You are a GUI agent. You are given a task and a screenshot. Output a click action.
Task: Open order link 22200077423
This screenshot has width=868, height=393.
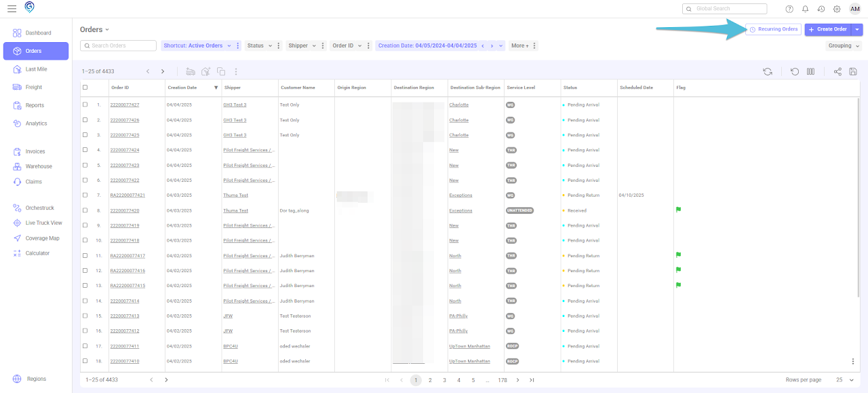(x=125, y=165)
